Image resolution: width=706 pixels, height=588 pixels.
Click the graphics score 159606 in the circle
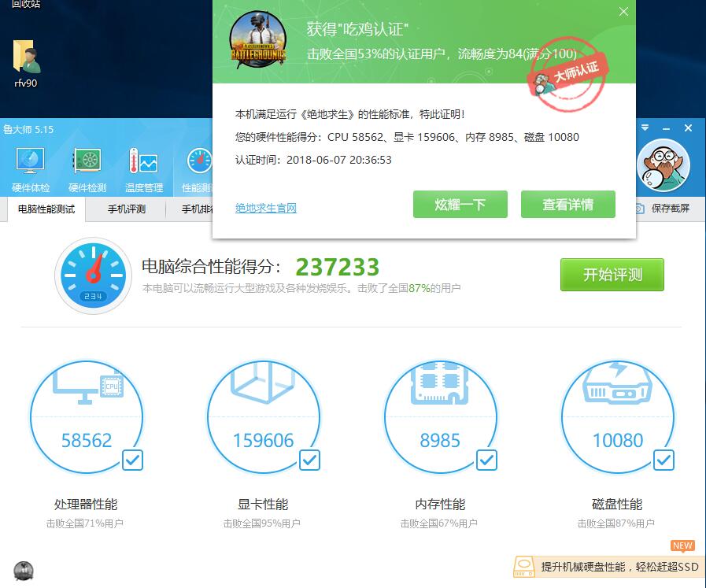(x=263, y=440)
